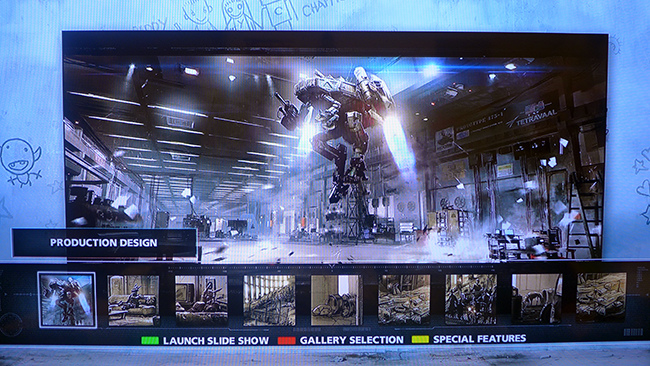Select fifth thumbnail: tires by doorway sketch
Image resolution: width=650 pixels, height=366 pixels.
coord(336,300)
